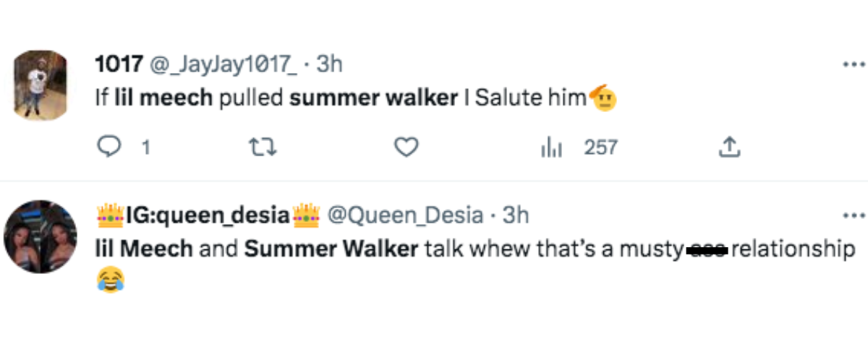Image resolution: width=868 pixels, height=347 pixels.
Task: Click bold "lil Meech" in Queen_Desia's tweet
Action: point(144,249)
